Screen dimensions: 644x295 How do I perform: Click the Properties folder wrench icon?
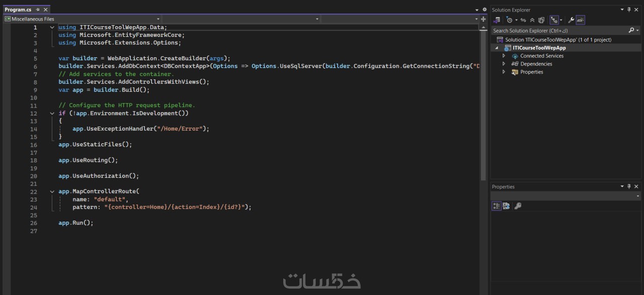(x=515, y=72)
